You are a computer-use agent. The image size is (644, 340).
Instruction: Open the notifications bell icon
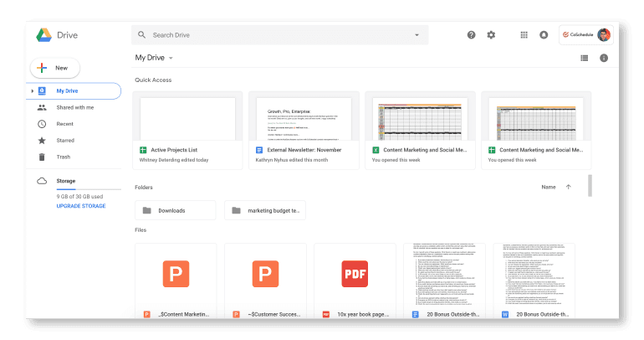544,35
